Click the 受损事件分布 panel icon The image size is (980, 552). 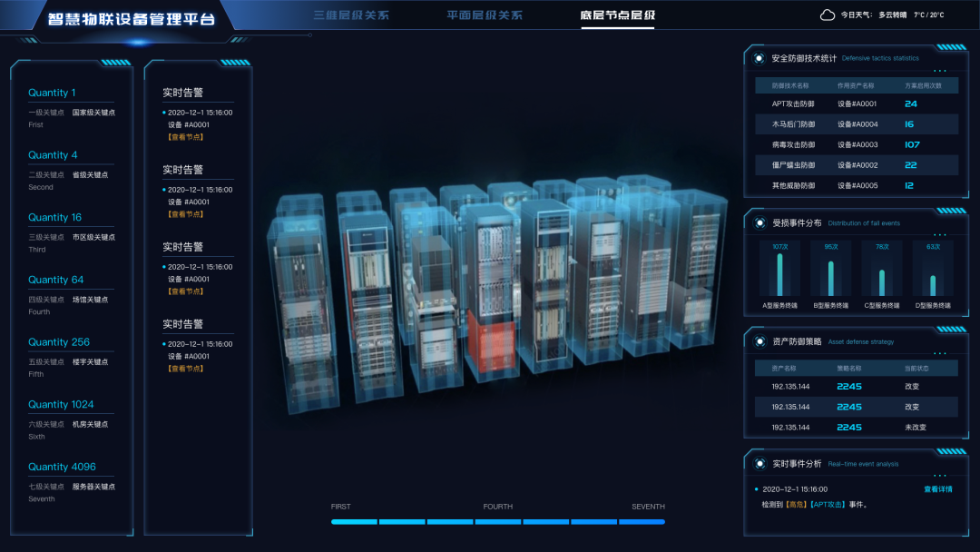point(759,222)
